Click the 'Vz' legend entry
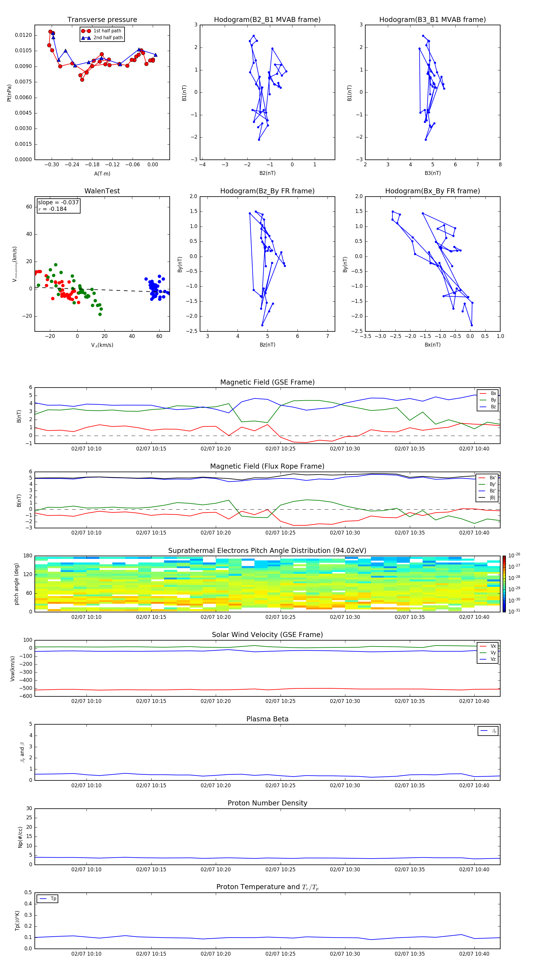Screen dimensions: 535x980 [488, 659]
